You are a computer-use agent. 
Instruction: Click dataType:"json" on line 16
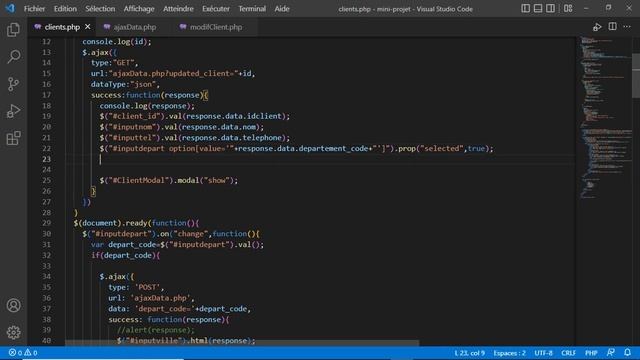[124, 84]
